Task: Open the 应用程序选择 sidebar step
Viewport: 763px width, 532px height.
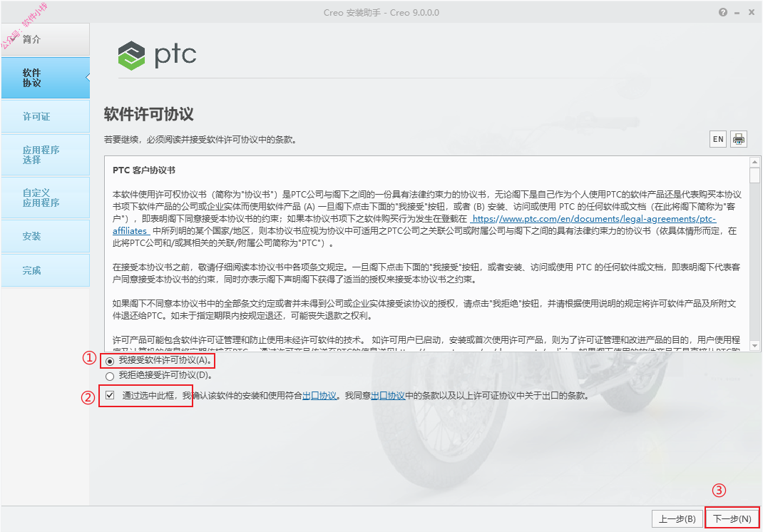Action: 45,155
